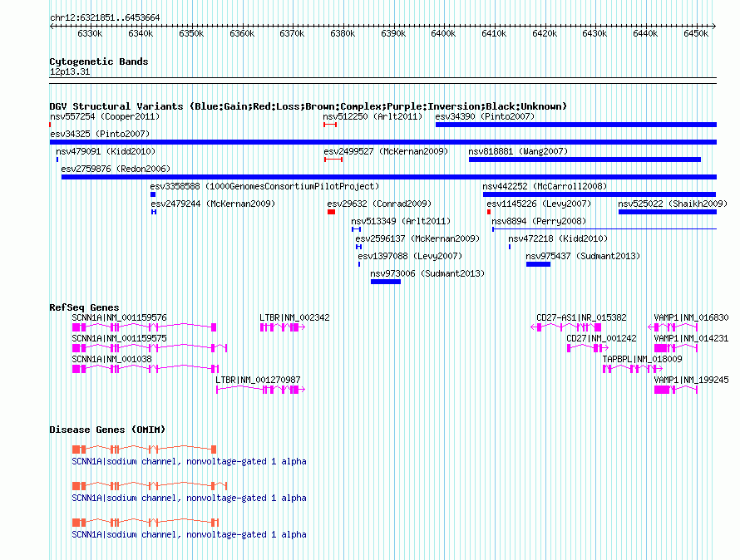Open the nsv818881 (Wang2007) variant label
Viewport: 740px width, 560px height.
tap(518, 151)
